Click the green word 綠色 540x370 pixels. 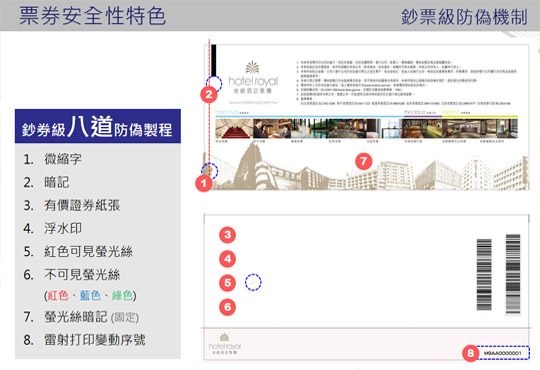coord(122,295)
